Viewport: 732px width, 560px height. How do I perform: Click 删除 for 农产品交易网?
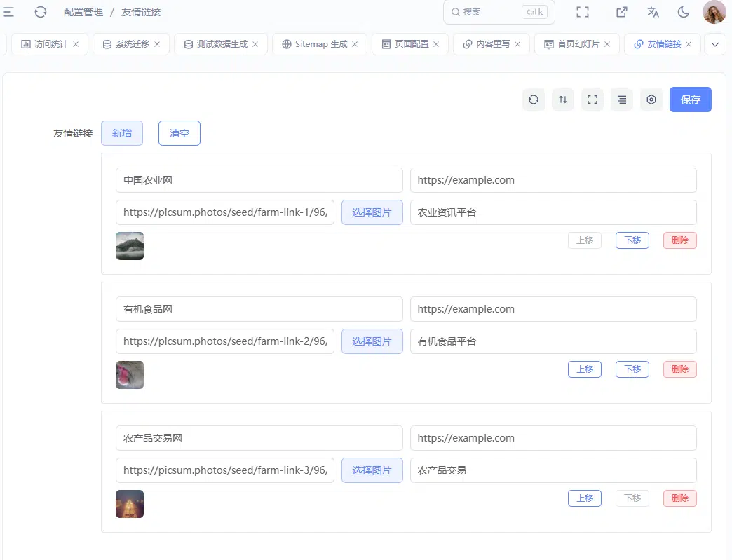pyautogui.click(x=679, y=498)
